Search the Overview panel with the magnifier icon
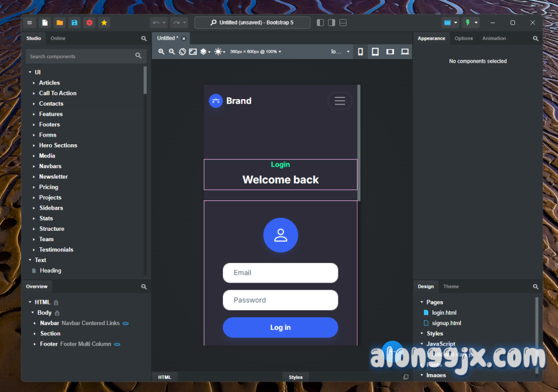 tap(144, 286)
